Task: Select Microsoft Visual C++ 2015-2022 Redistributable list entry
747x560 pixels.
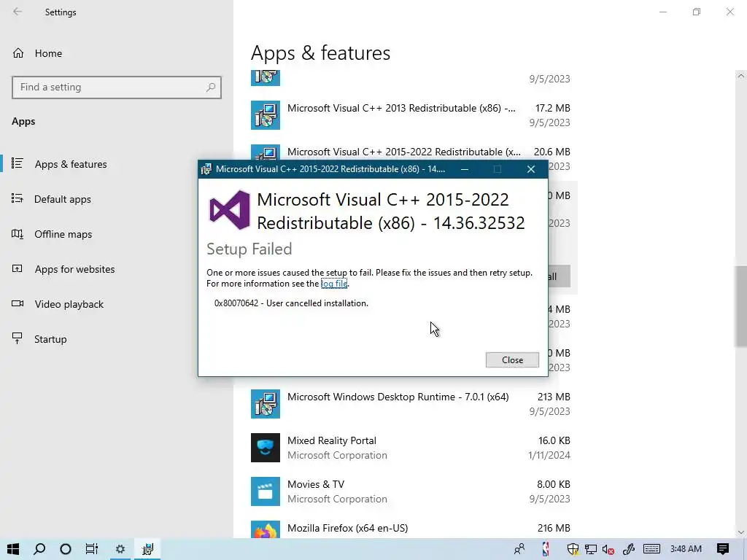Action: coord(404,152)
